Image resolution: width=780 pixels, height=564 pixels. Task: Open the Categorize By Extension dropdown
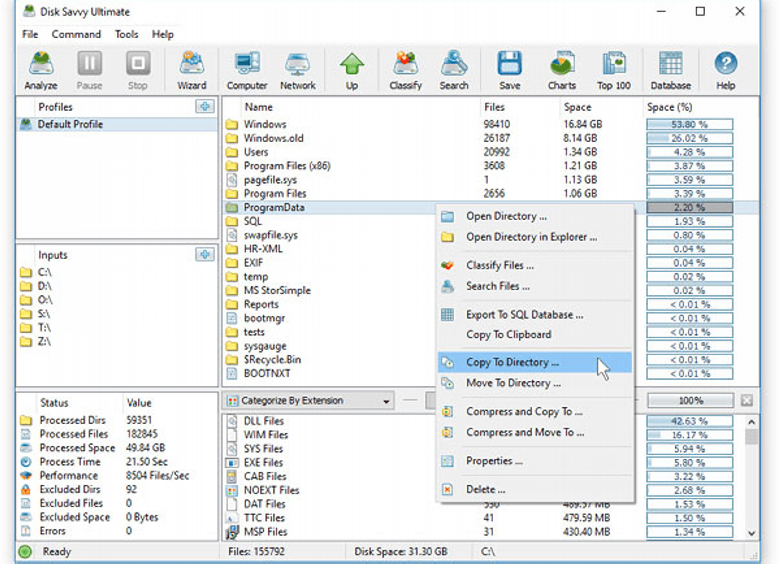(x=308, y=401)
